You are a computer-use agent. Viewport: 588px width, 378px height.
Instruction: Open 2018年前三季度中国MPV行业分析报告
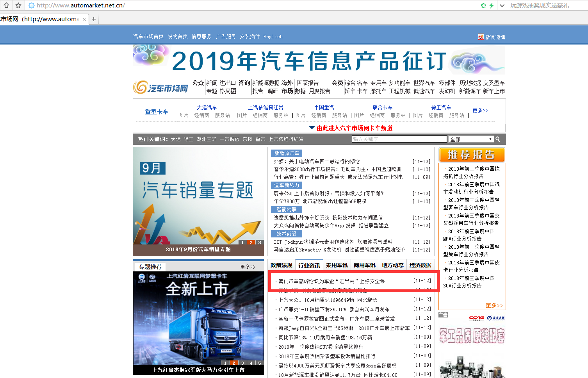click(x=469, y=235)
